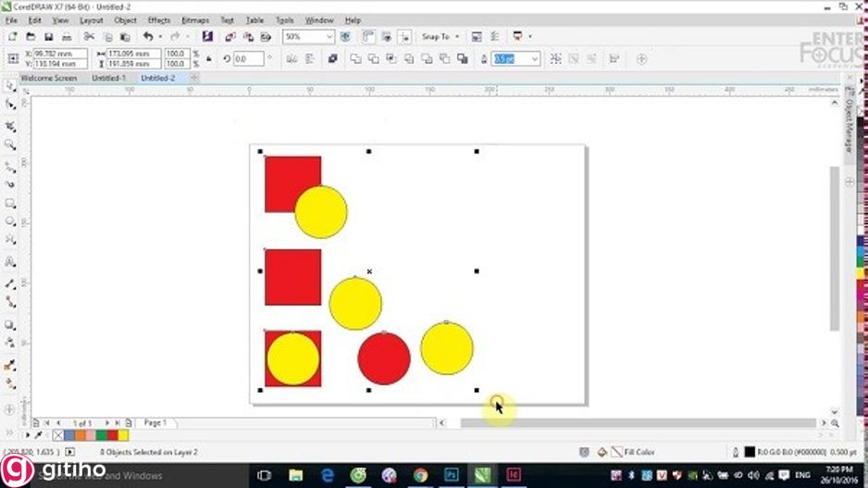Toggle the lock ratio padlock

click(x=209, y=58)
